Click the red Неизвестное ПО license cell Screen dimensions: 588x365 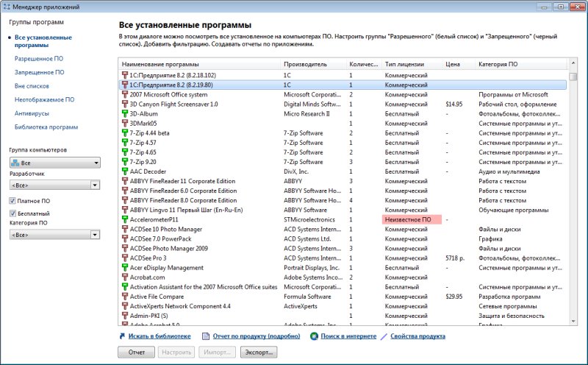tap(412, 219)
